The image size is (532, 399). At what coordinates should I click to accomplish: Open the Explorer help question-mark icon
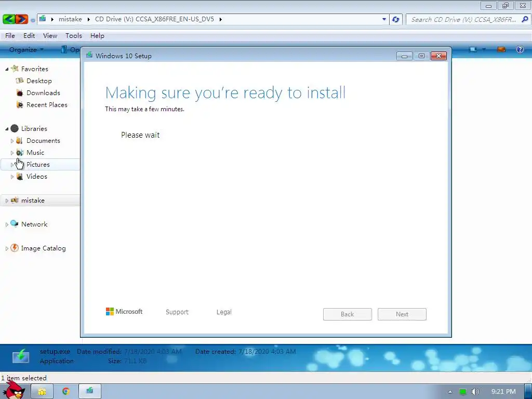coord(520,49)
